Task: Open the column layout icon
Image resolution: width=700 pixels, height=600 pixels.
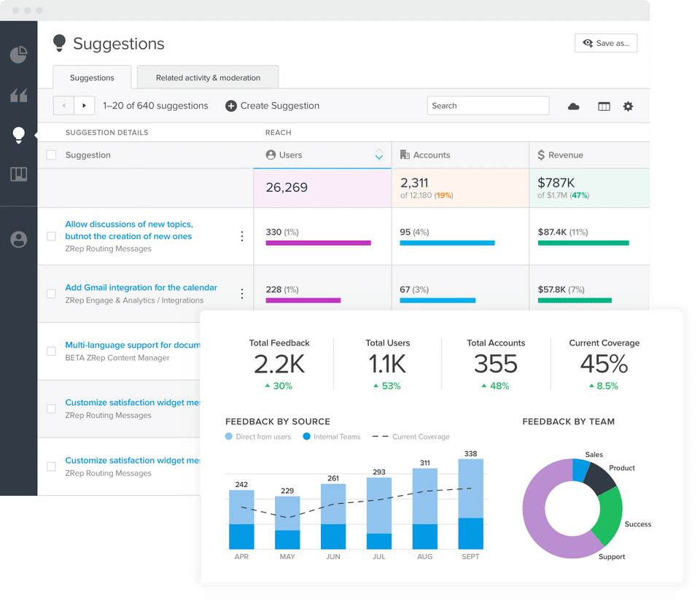Action: [x=604, y=106]
